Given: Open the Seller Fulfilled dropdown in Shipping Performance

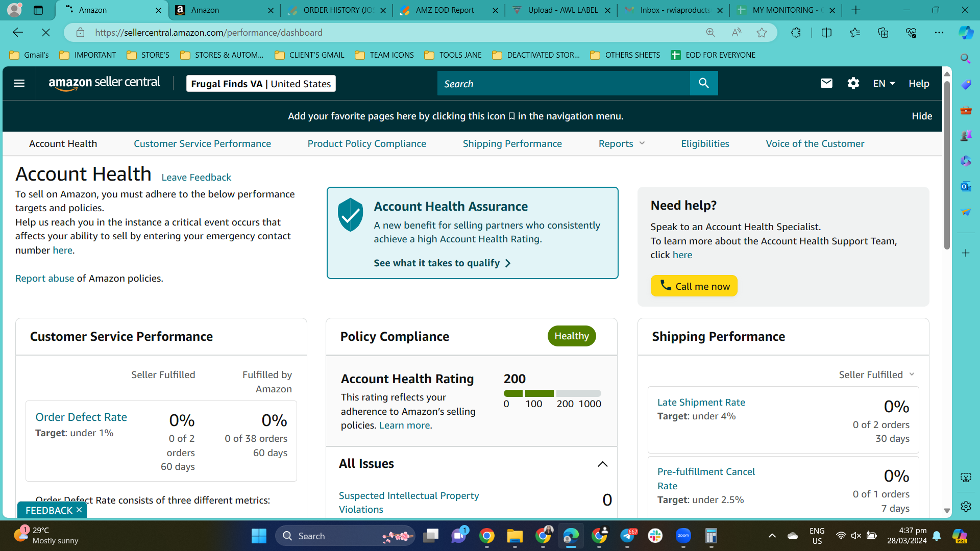Looking at the screenshot, I should pyautogui.click(x=876, y=375).
